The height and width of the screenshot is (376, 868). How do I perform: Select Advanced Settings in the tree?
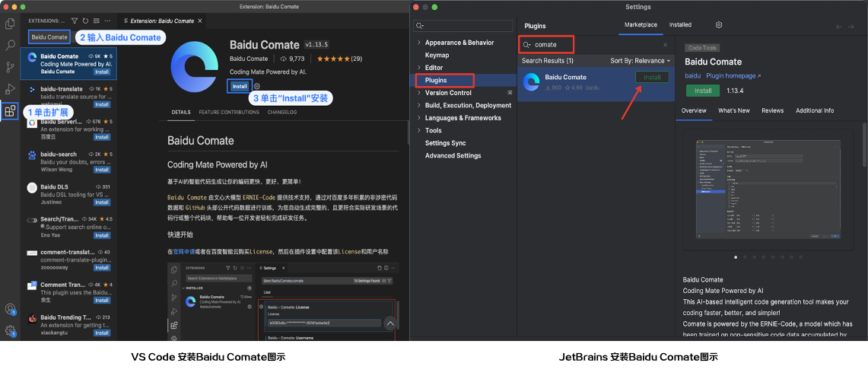(453, 155)
